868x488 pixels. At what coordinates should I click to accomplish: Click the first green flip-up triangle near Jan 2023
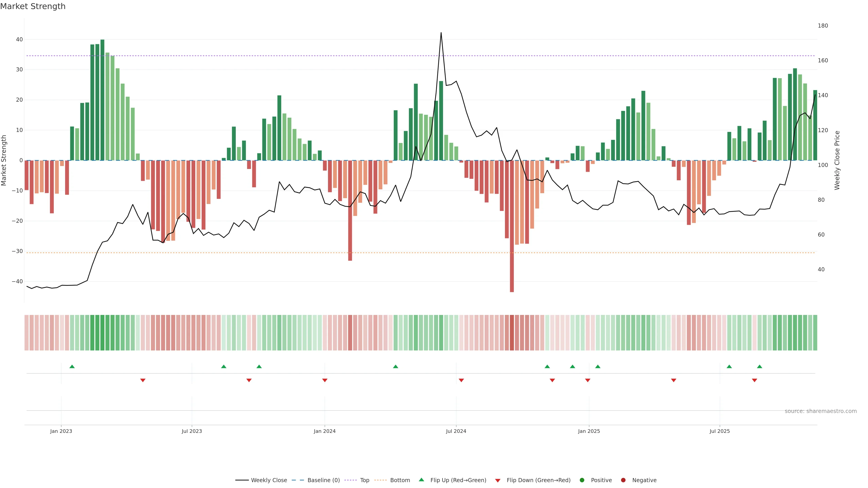(x=72, y=366)
